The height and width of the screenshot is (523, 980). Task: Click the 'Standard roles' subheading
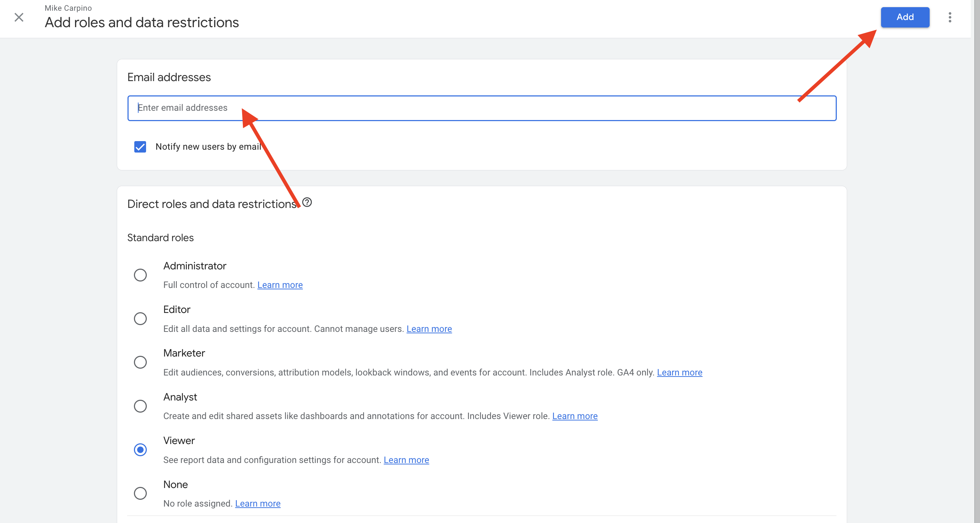[160, 238]
